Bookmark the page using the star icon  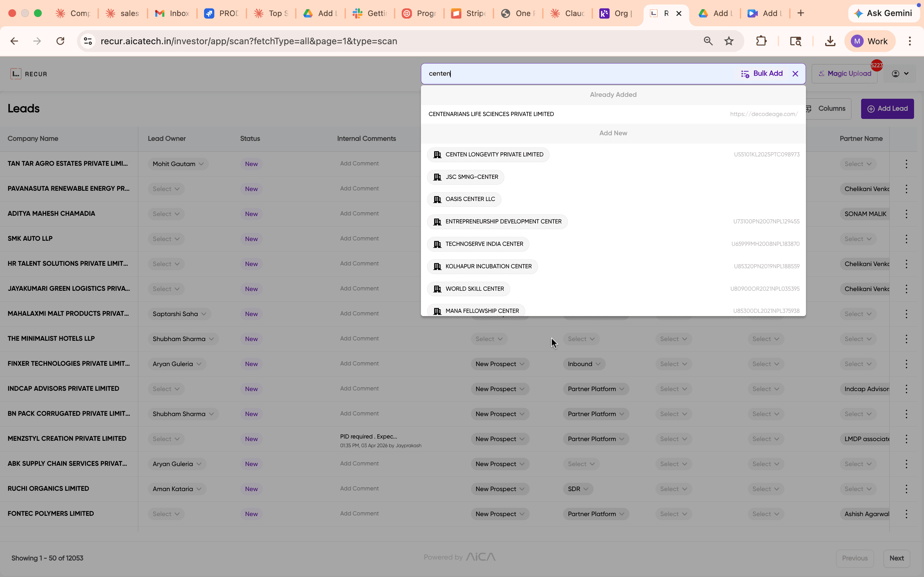[729, 41]
